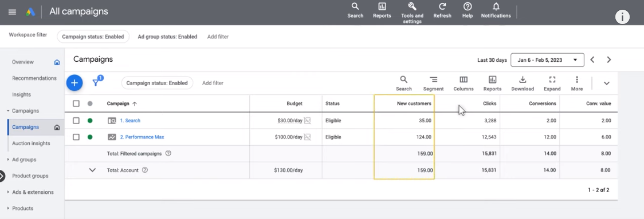Viewport: 644px width, 219px height.
Task: Click Add filter in workspace filter bar
Action: tap(218, 37)
